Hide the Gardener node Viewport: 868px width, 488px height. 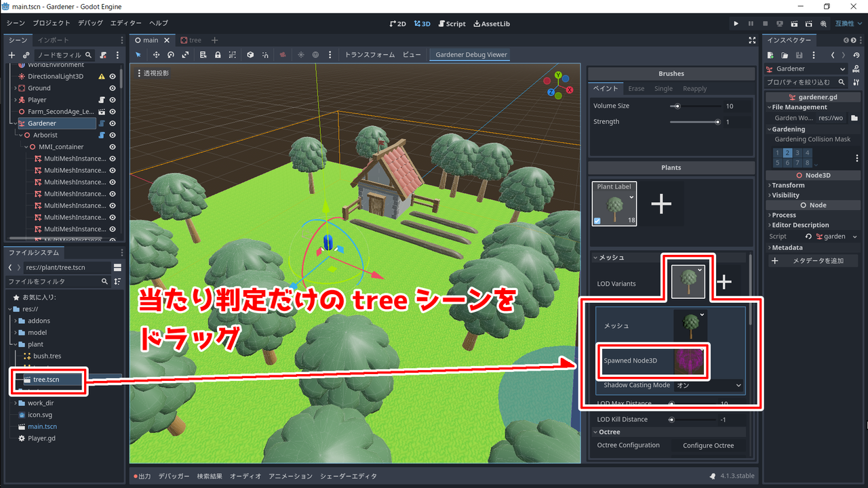pos(113,123)
